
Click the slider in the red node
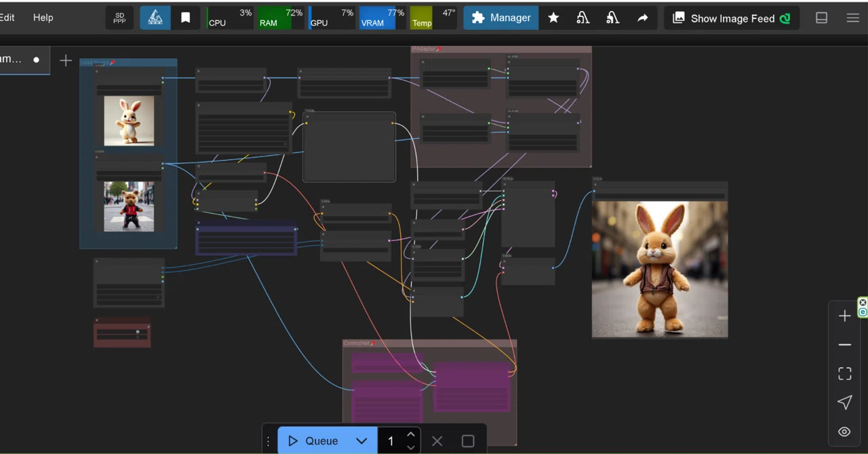pos(122,332)
